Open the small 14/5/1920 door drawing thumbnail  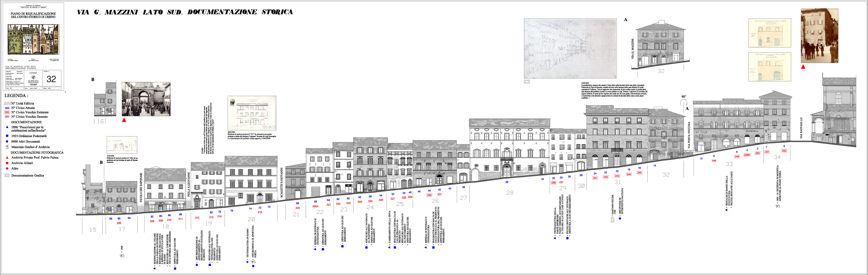pos(122,145)
